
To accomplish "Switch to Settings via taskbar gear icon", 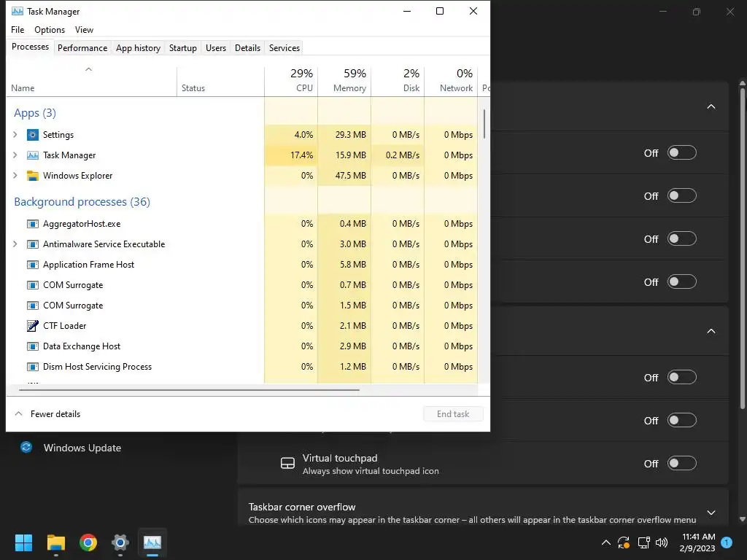I will click(120, 542).
